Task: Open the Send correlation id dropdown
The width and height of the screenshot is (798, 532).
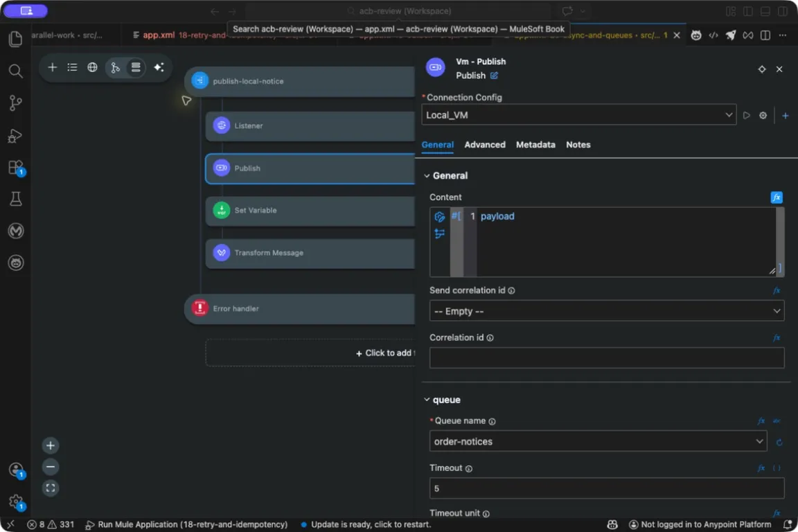Action: (x=607, y=311)
